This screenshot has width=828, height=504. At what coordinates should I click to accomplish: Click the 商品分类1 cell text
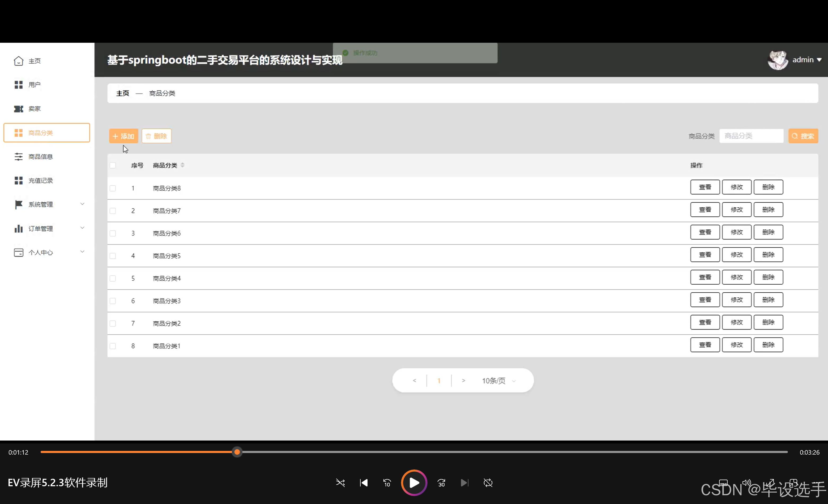coord(167,346)
